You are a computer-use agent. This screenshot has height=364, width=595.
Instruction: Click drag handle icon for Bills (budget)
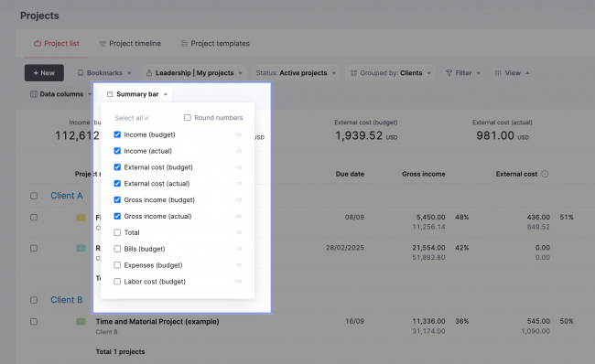tap(239, 249)
